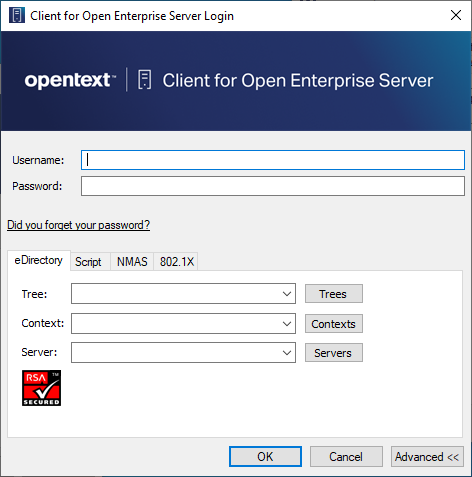The image size is (472, 477).
Task: Click the 'Context:' label
Action: (43, 323)
